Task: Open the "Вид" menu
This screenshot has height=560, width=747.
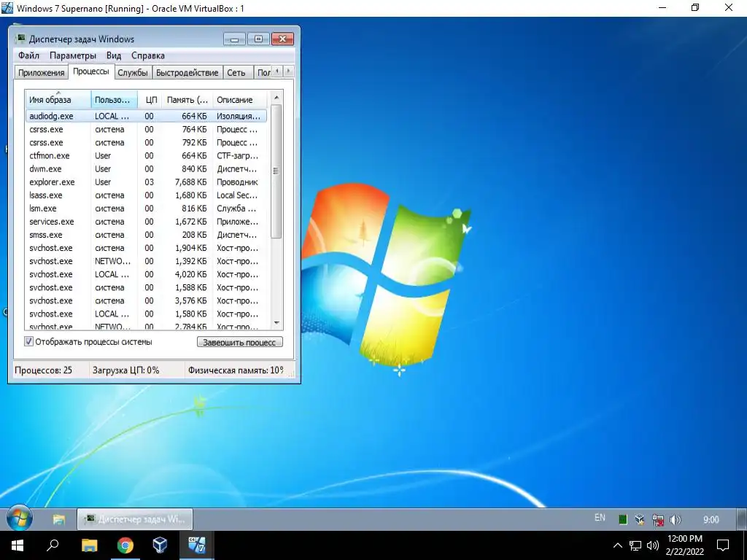Action: pos(113,55)
